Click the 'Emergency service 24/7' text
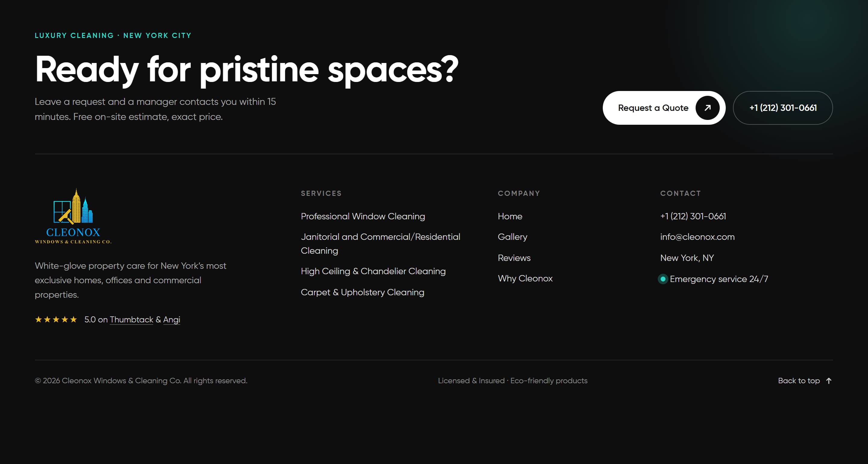 click(719, 279)
